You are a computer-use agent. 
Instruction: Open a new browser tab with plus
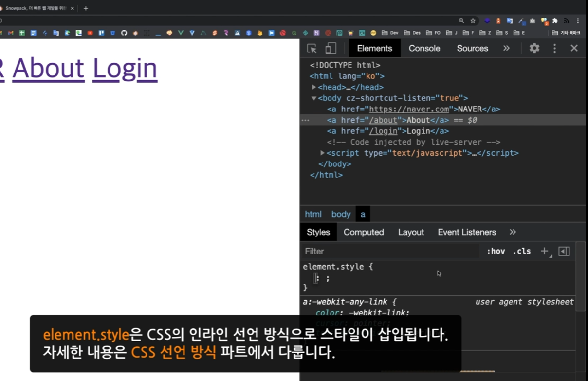coord(86,8)
